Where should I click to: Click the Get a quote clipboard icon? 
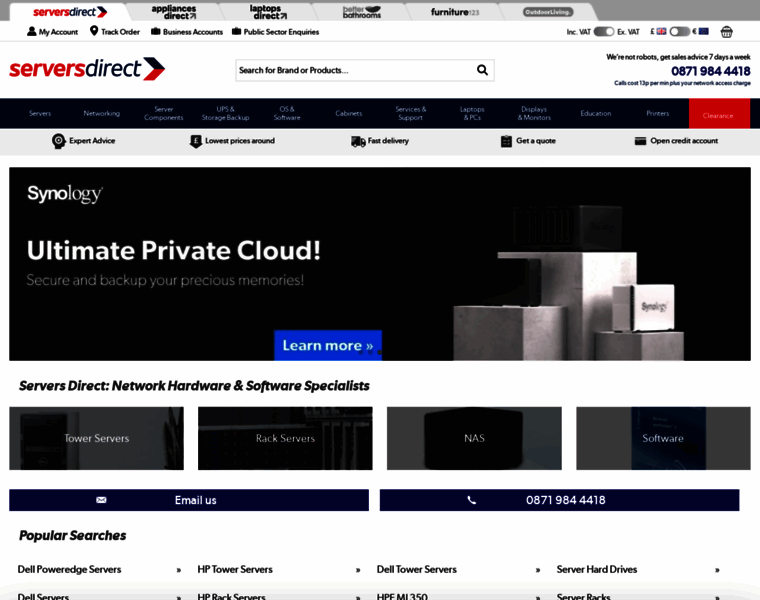[506, 141]
